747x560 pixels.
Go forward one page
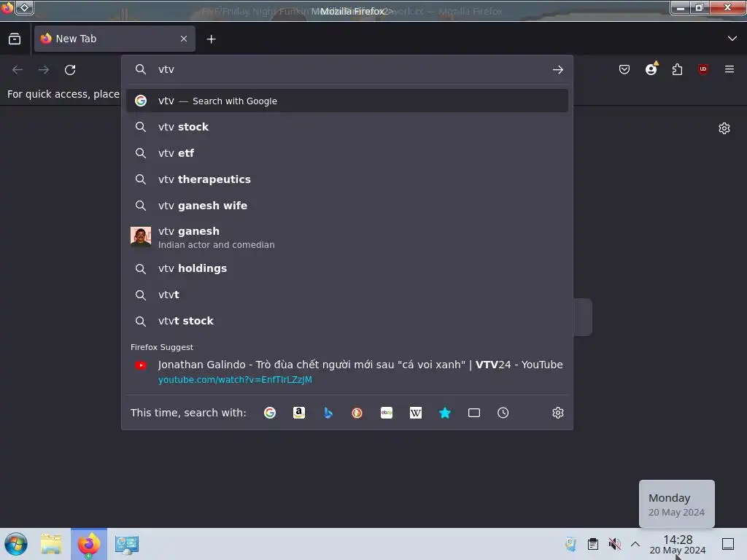44,70
